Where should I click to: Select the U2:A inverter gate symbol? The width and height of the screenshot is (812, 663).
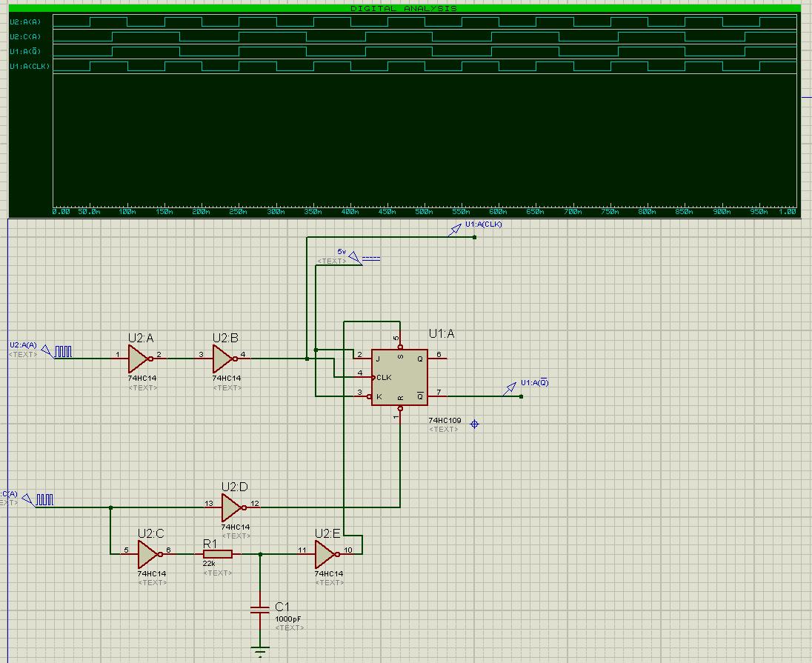coord(139,359)
